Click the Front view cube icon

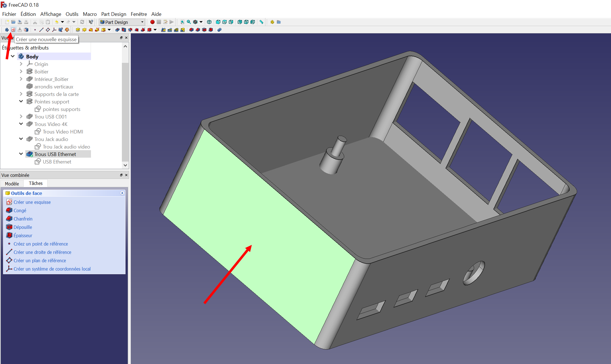pyautogui.click(x=218, y=22)
